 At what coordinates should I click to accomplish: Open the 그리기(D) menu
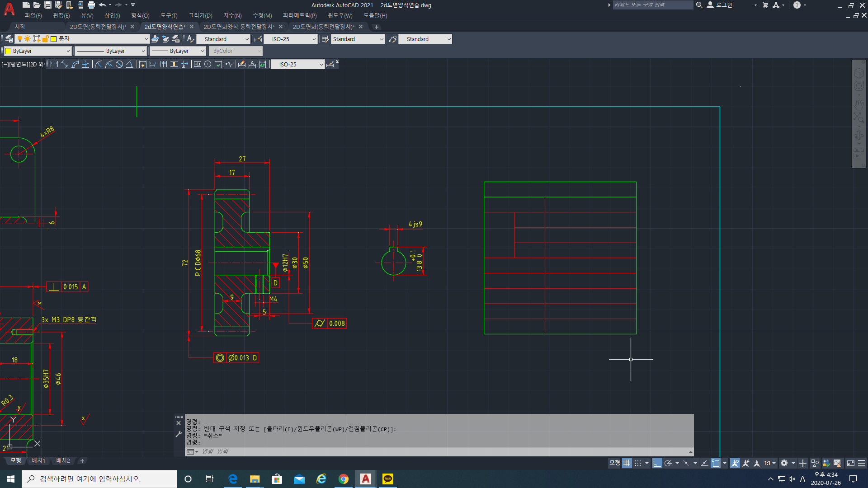click(x=200, y=15)
